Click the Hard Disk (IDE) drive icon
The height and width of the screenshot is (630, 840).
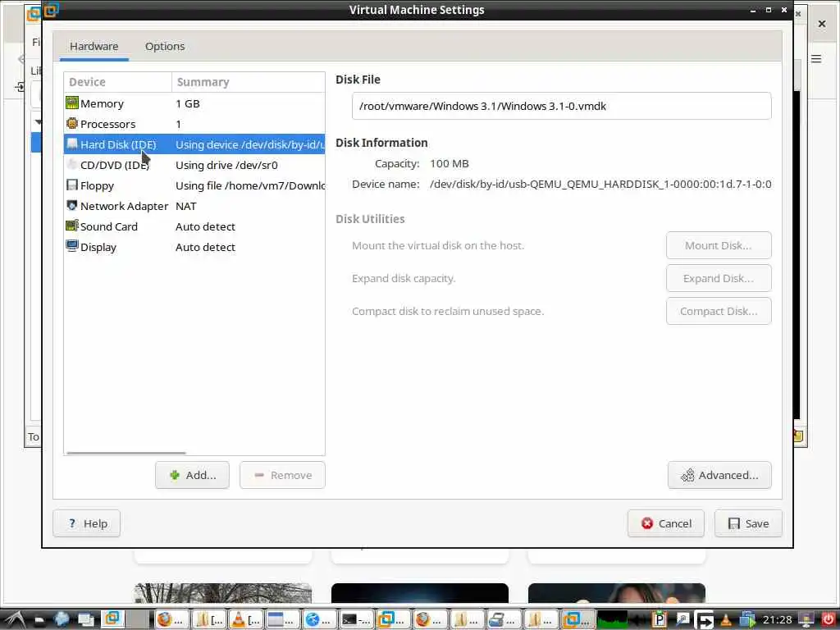point(72,144)
